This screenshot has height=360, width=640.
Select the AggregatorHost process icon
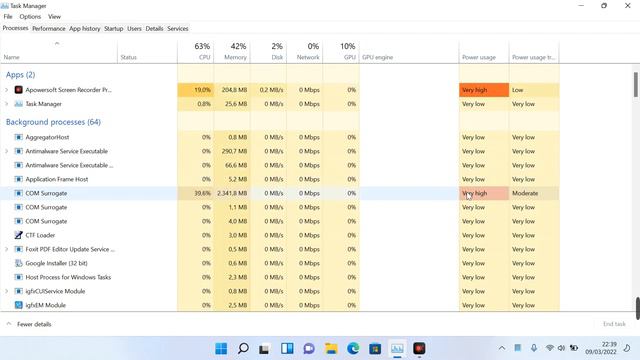click(x=18, y=137)
